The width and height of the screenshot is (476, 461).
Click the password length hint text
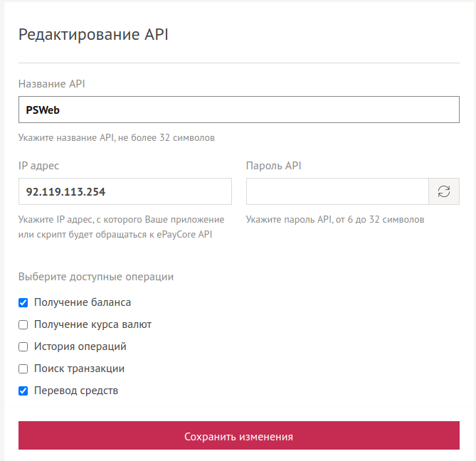click(x=335, y=219)
